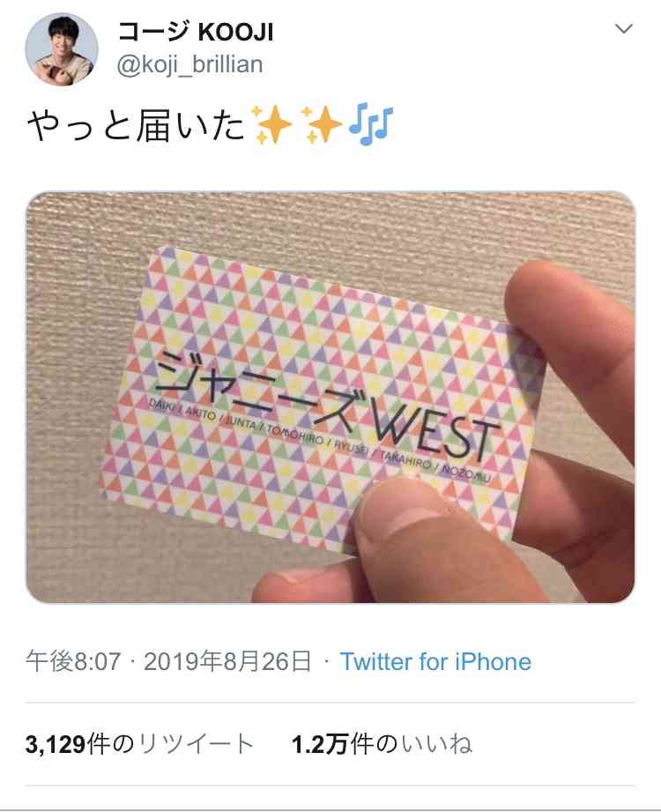Screen dimensions: 661x812
Task: Click the 午後8:07 2019年8月26日 timestamp
Action: 168,662
